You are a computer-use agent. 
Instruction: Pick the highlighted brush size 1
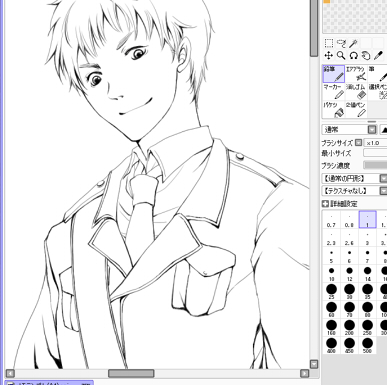click(x=367, y=220)
